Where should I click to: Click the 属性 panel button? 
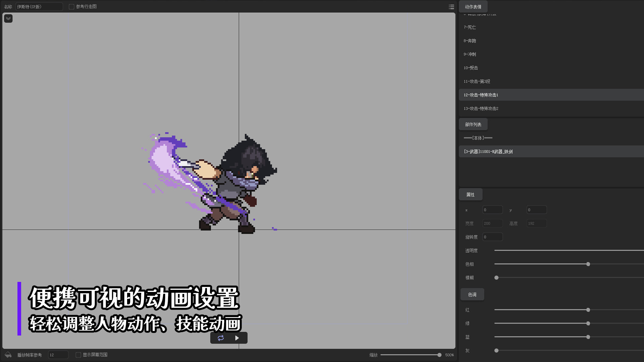coord(470,194)
